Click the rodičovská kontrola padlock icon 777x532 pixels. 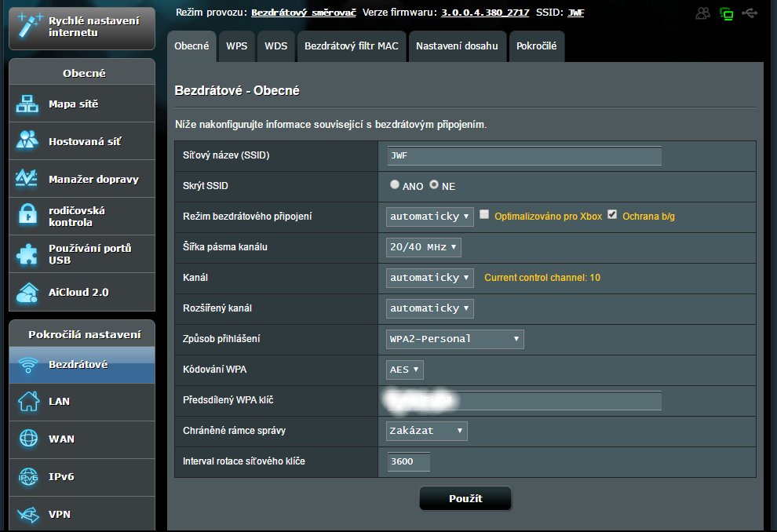[27, 216]
